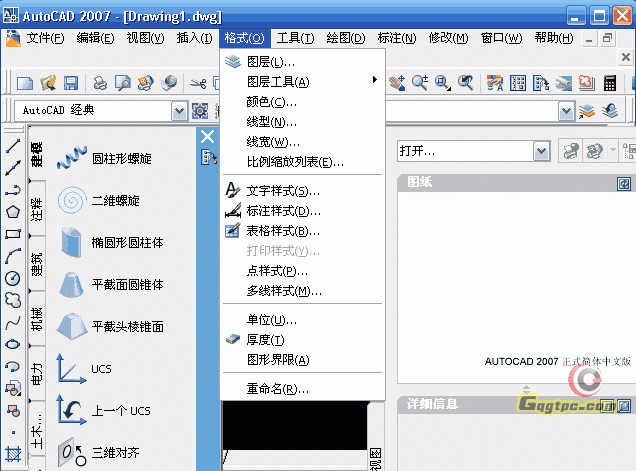Click the Save diskette icon
This screenshot has width=636, height=471.
pyautogui.click(x=71, y=83)
